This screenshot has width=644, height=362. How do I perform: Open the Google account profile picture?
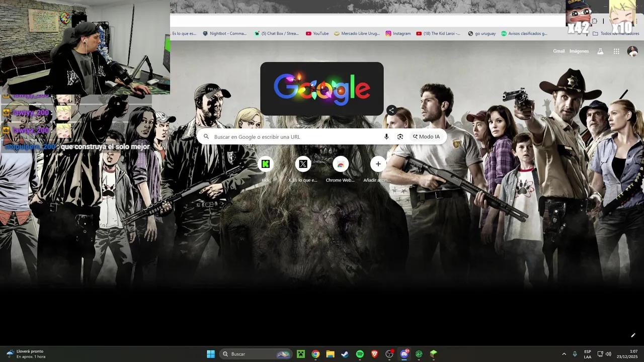point(632,51)
